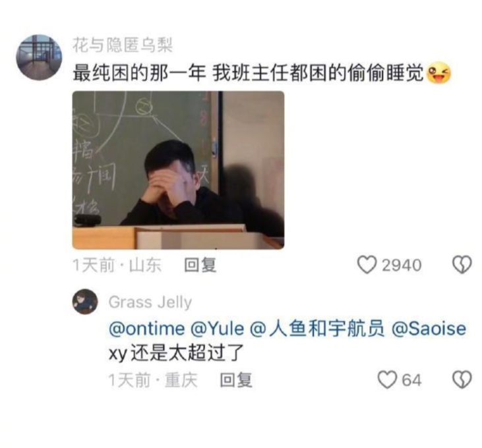Click the 64 like count on reply
Image resolution: width=482 pixels, height=448 pixels.
[412, 380]
